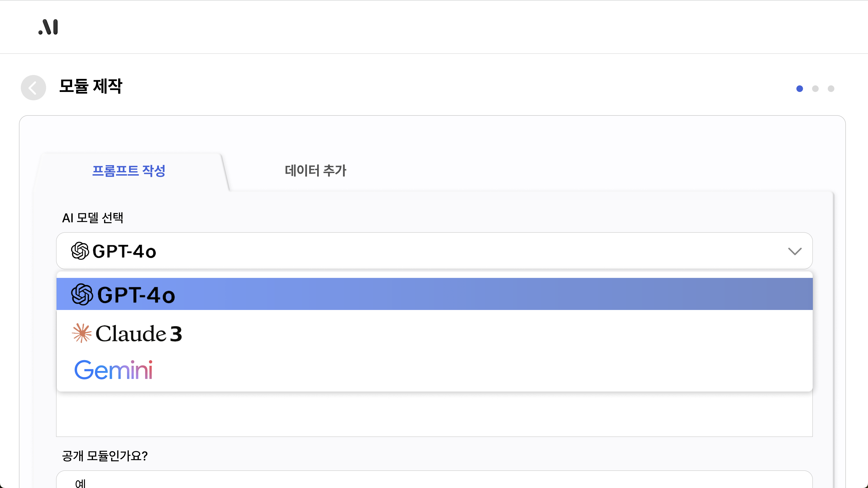Pick Gemini from the model list
868x488 pixels.
(x=434, y=370)
